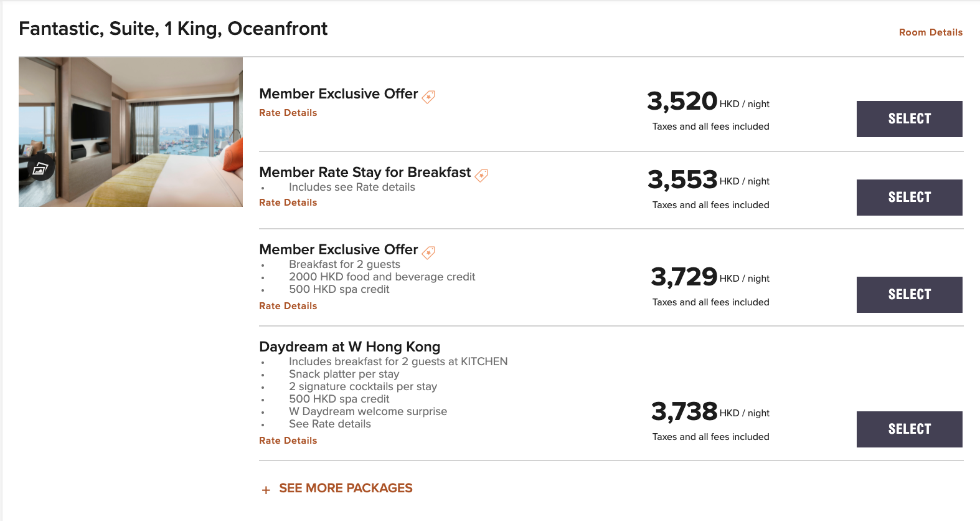
Task: Select the 3,553 HKD breakfast rate
Action: (x=909, y=198)
